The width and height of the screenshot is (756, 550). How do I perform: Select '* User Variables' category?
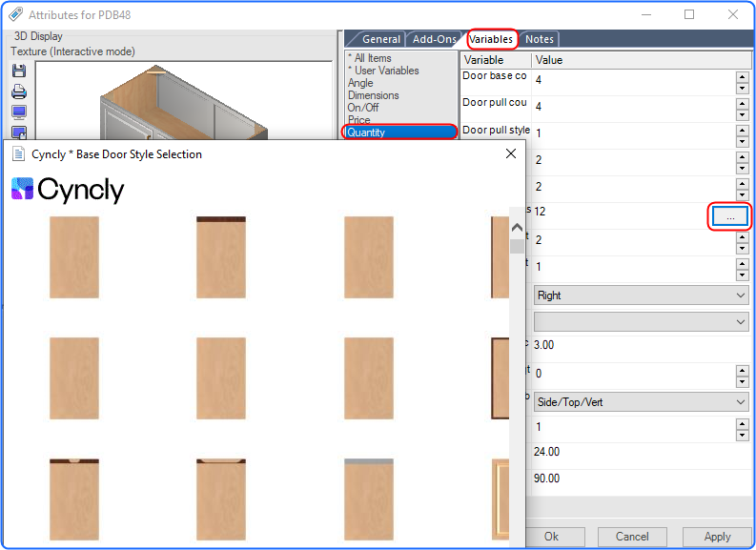(x=383, y=71)
